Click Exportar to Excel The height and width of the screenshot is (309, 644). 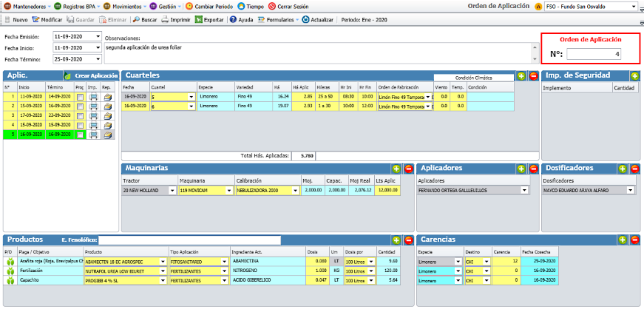[x=209, y=20]
